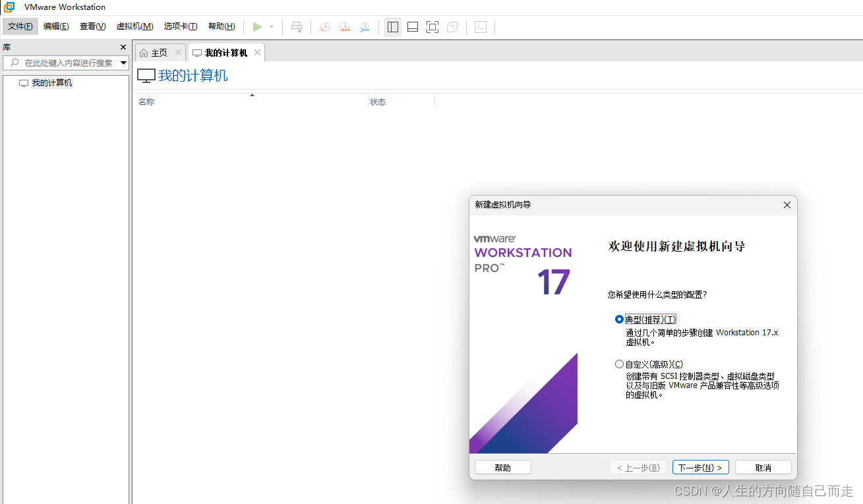Click the 下一步(N) > button
The width and height of the screenshot is (863, 504).
[700, 468]
